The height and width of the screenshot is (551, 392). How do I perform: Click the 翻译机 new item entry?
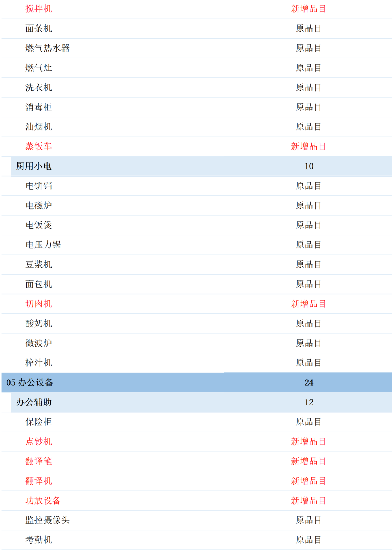[38, 481]
